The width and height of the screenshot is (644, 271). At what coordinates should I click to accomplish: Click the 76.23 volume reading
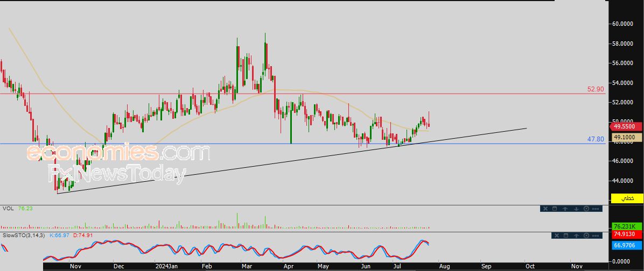[x=25, y=209]
